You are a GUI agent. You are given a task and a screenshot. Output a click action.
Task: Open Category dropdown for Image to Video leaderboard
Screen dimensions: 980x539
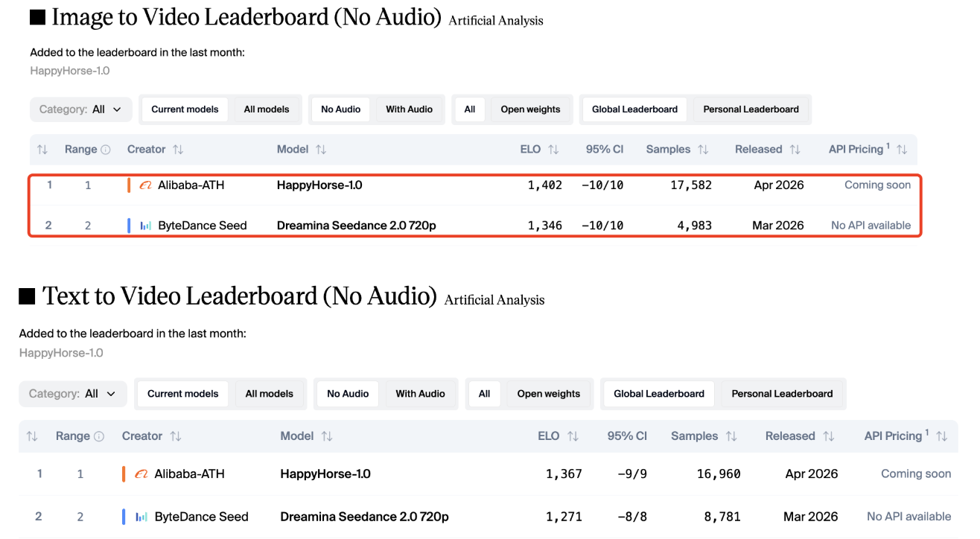[81, 109]
